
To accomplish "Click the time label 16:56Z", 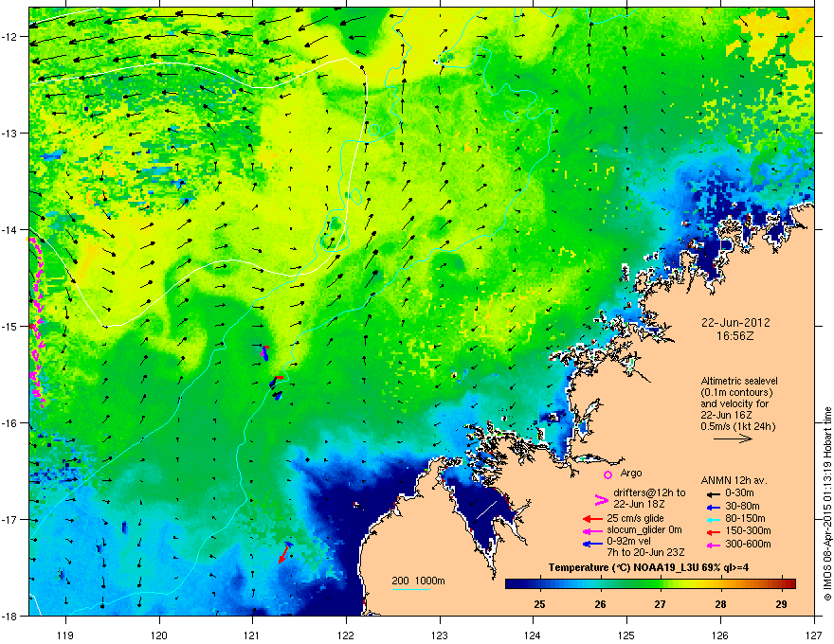I will 735,336.
